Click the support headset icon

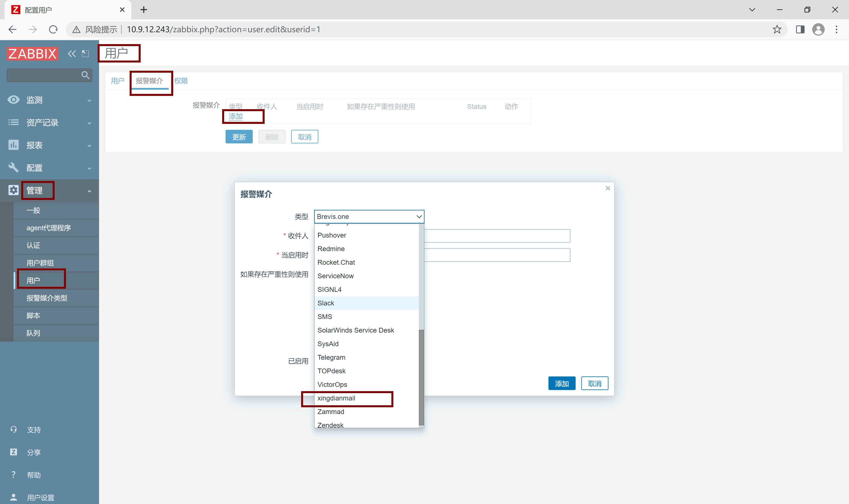[14, 429]
